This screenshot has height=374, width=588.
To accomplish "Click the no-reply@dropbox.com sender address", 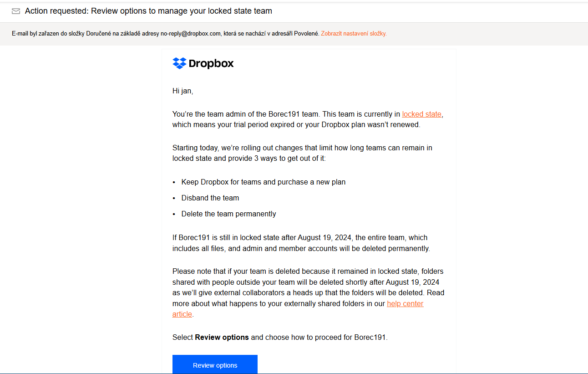I will pos(191,34).
